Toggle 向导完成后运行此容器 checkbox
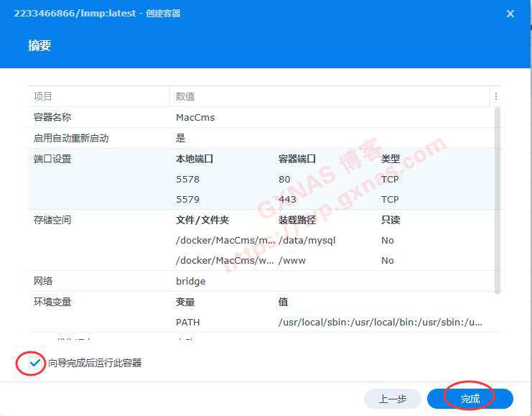 pyautogui.click(x=35, y=363)
